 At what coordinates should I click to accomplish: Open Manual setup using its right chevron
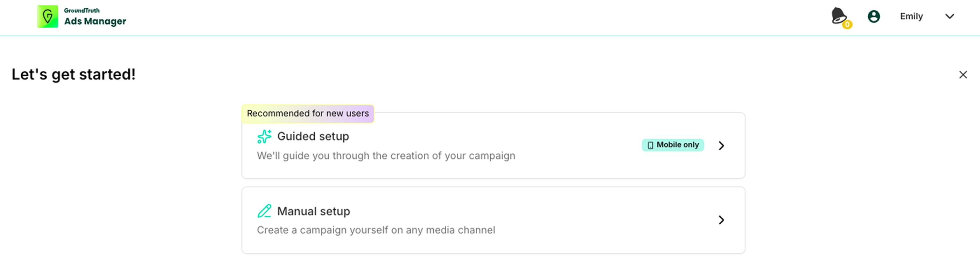click(721, 220)
